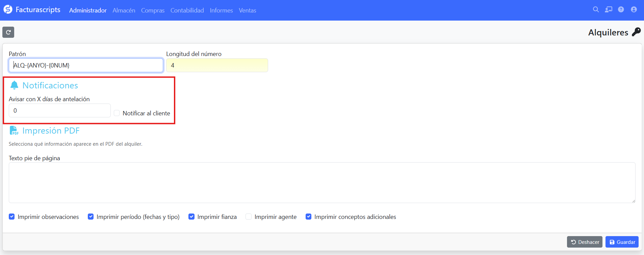
Task: Click the Notificaciones bell icon
Action: point(14,85)
